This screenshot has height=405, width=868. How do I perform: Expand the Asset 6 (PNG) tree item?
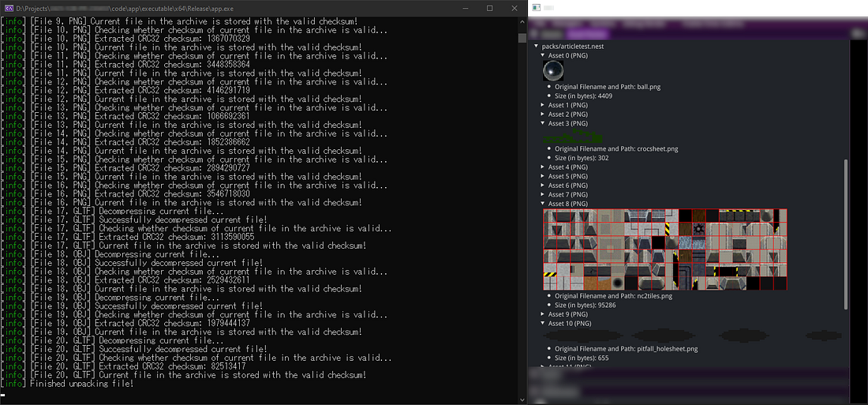tap(543, 186)
